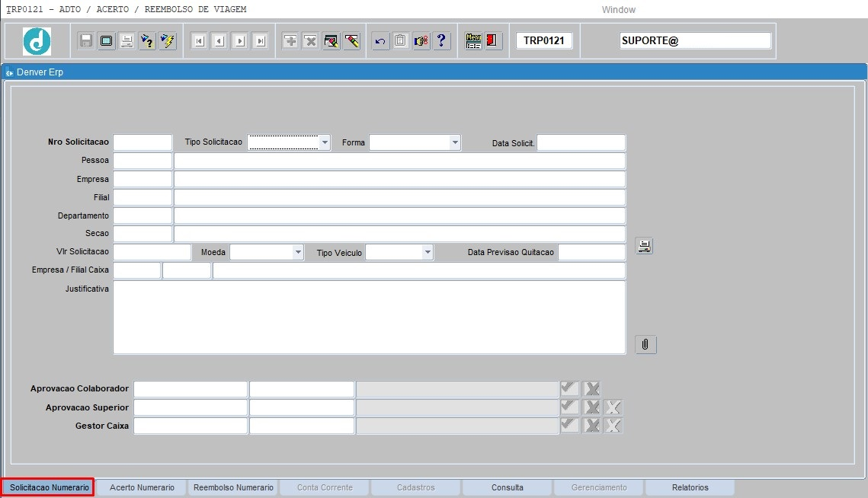The width and height of the screenshot is (868, 498).
Task: Approve Aprovacao Colaborador check icon
Action: tap(569, 389)
